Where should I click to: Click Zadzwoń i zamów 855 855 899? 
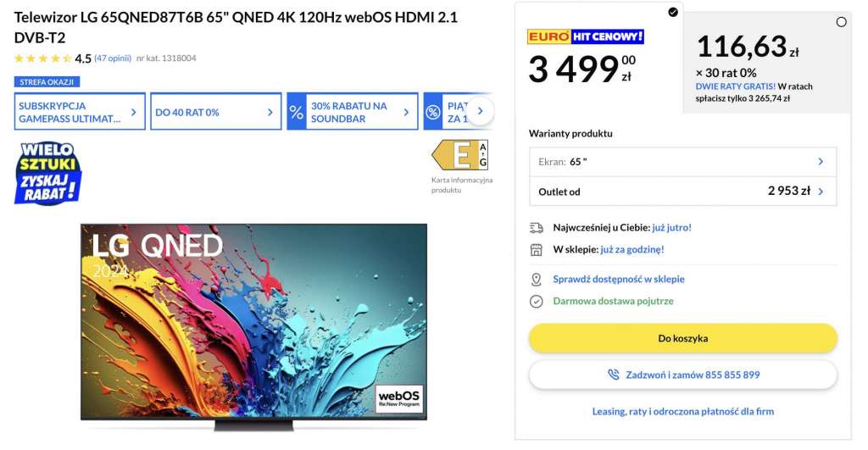coord(682,375)
